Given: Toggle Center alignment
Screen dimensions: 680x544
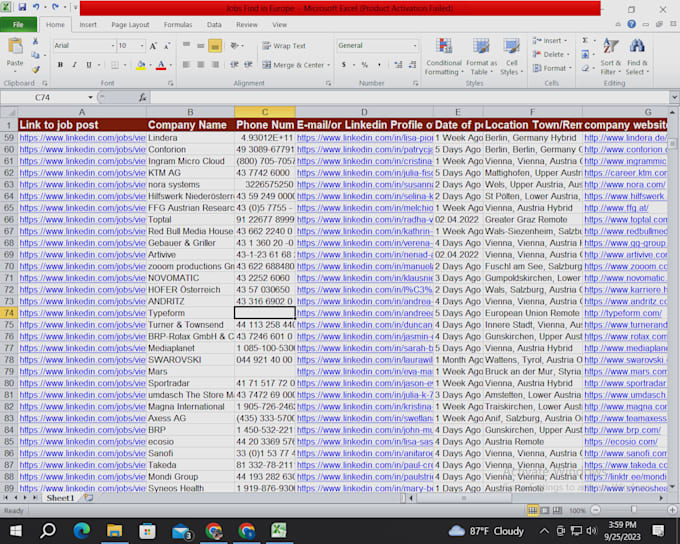Looking at the screenshot, I should point(200,65).
